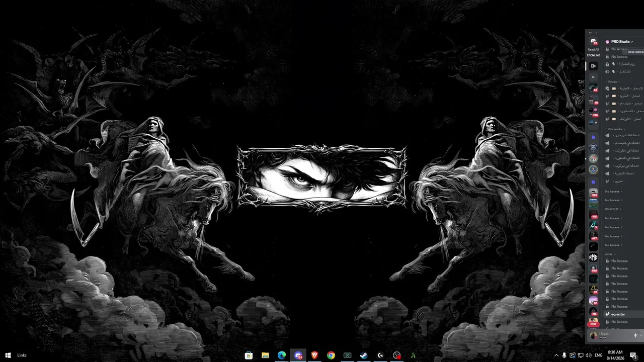Open the Windows notification center
Image resolution: width=644 pixels, height=362 pixels.
tap(633, 355)
